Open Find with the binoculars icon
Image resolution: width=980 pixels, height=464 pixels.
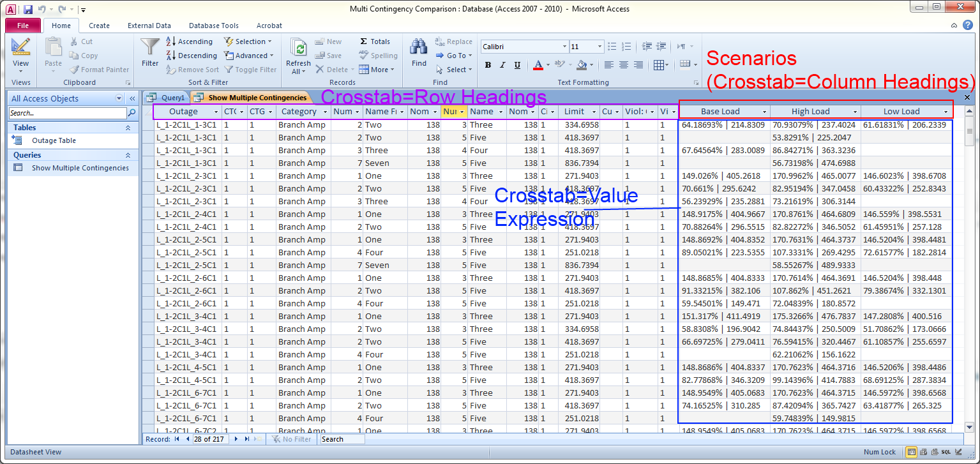[419, 52]
